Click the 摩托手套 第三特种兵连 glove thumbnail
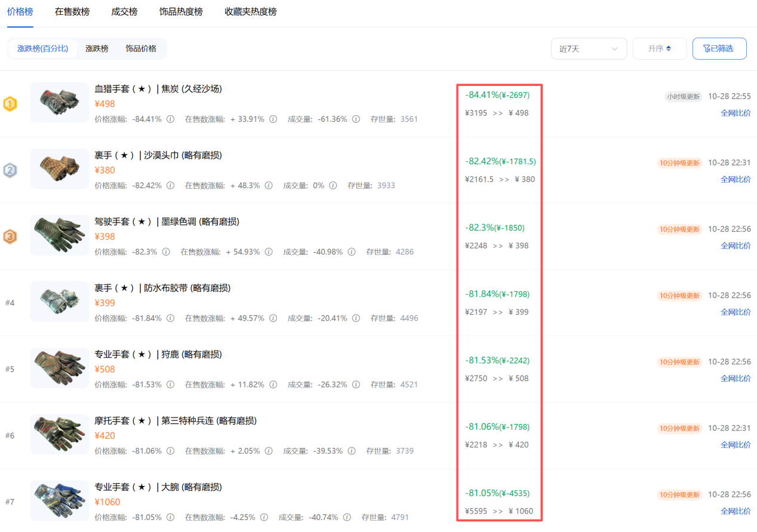This screenshot has width=757, height=532. tap(59, 434)
